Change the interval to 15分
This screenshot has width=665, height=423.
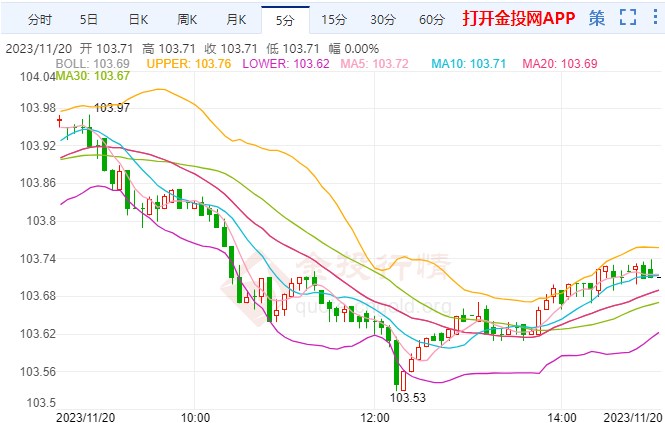tap(334, 19)
